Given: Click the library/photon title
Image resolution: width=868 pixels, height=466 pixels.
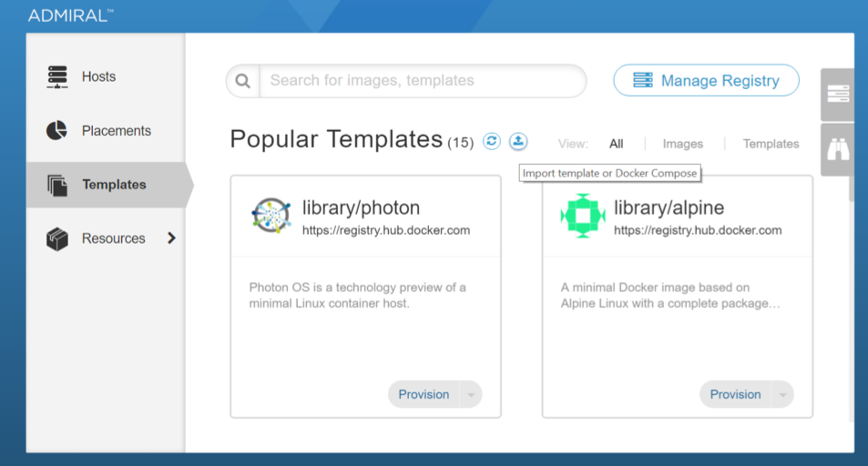Looking at the screenshot, I should point(361,208).
